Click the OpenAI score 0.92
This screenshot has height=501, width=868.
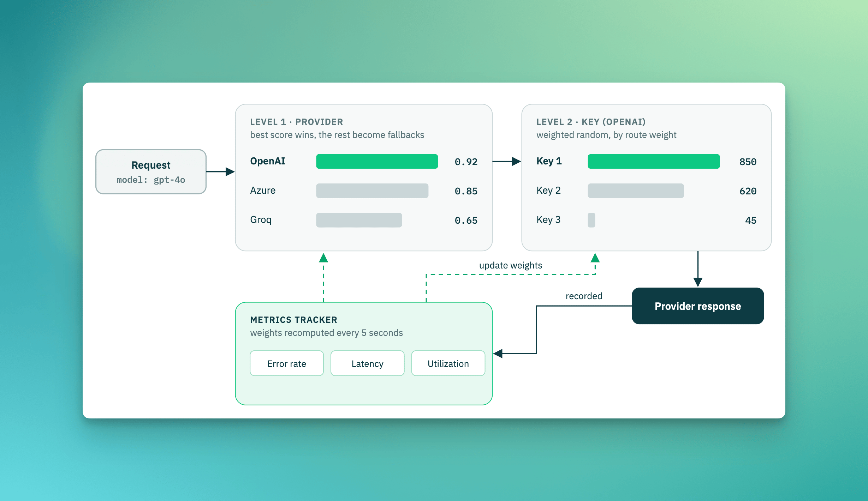click(466, 162)
